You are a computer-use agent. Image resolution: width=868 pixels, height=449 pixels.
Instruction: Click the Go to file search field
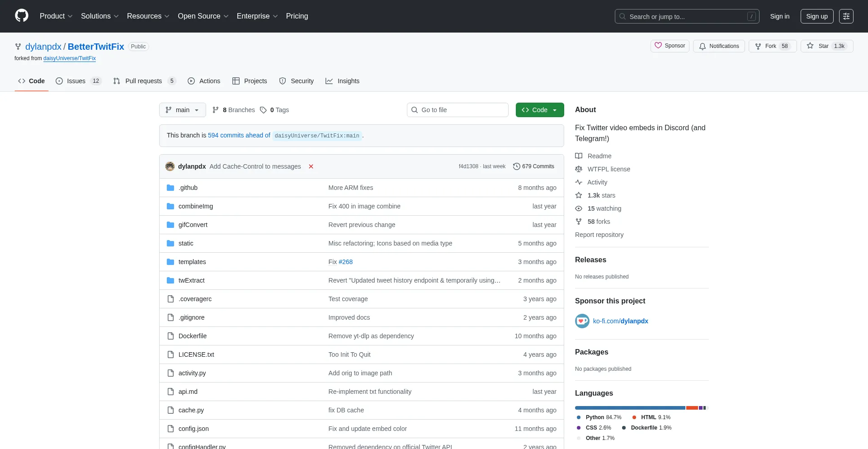[458, 110]
